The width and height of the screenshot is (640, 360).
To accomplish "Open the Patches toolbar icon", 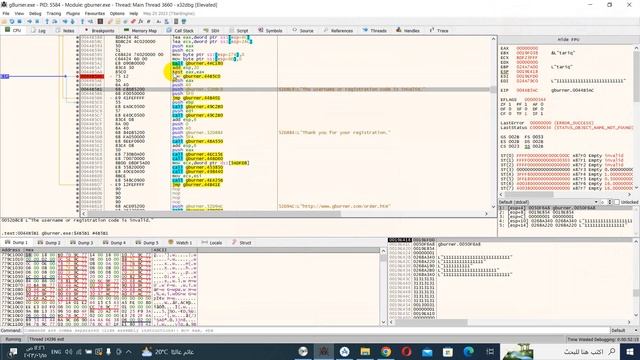I will click(110, 21).
